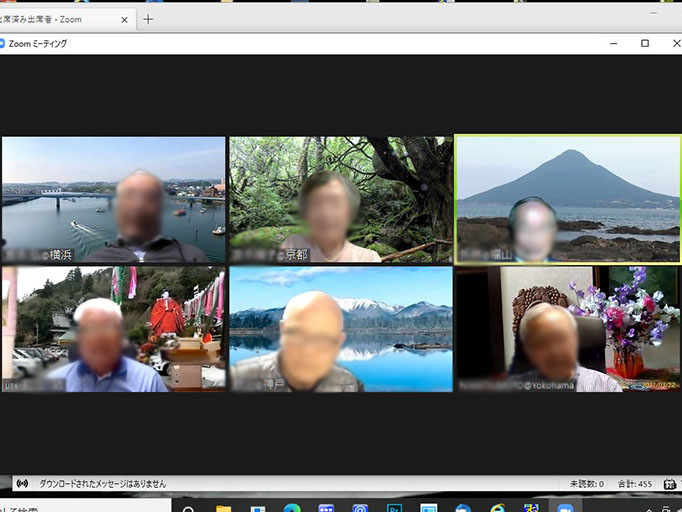
Task: Select the 横浜 participant video with river bridge
Action: [113, 199]
